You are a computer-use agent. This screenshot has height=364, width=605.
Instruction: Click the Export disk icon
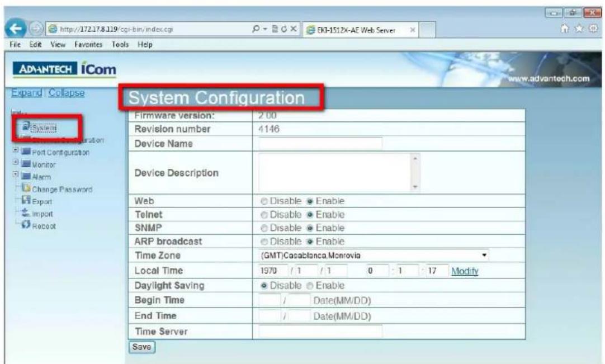click(x=26, y=200)
